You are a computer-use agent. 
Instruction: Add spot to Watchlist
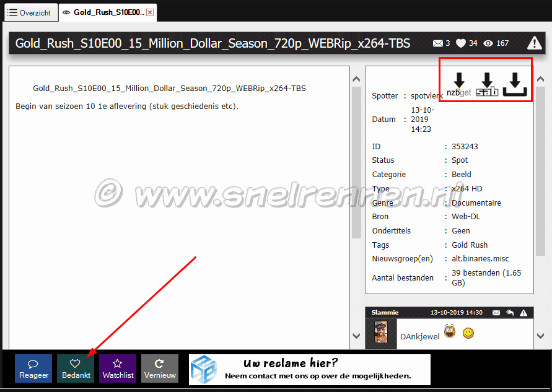[118, 368]
